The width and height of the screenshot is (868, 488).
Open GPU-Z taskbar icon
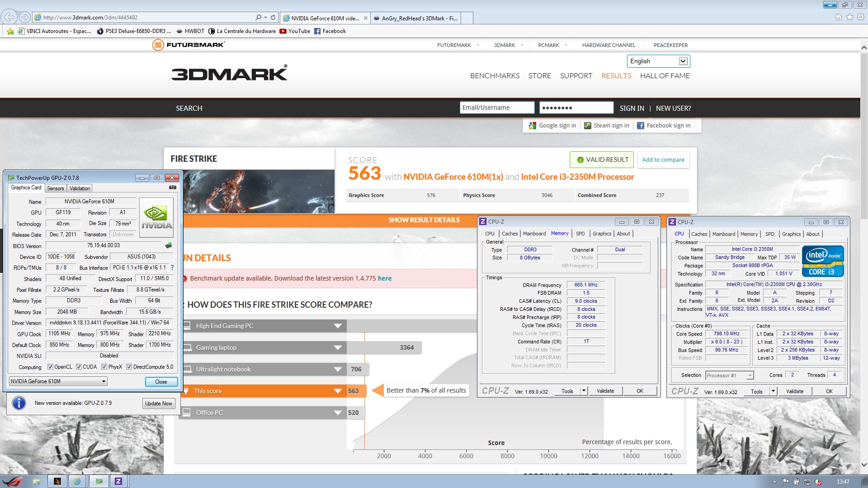(x=99, y=481)
